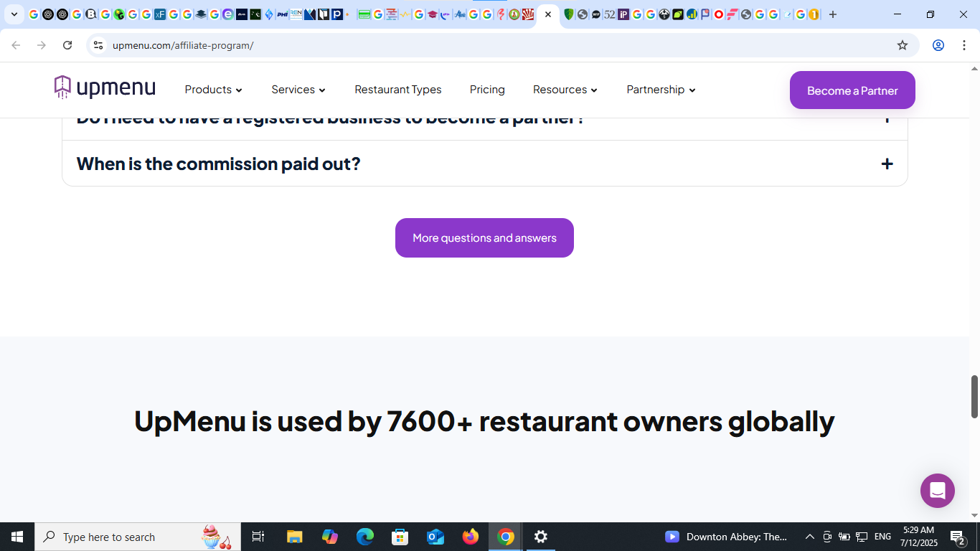Open the Pricing page
This screenshot has width=980, height=551.
(x=487, y=90)
